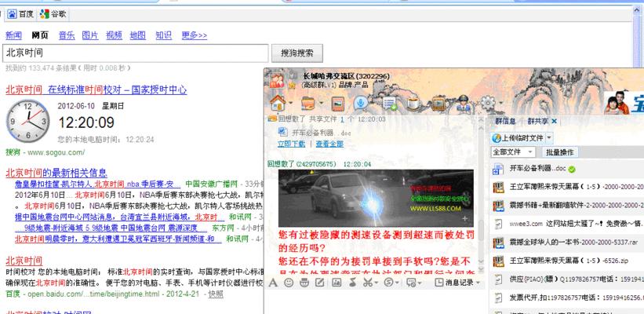
Task: Open group settings gear icon
Action: pos(488,103)
